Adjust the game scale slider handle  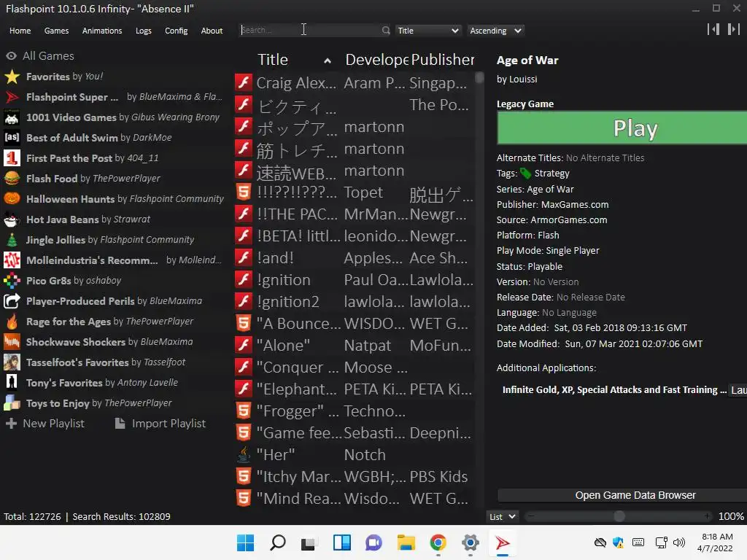click(x=619, y=516)
